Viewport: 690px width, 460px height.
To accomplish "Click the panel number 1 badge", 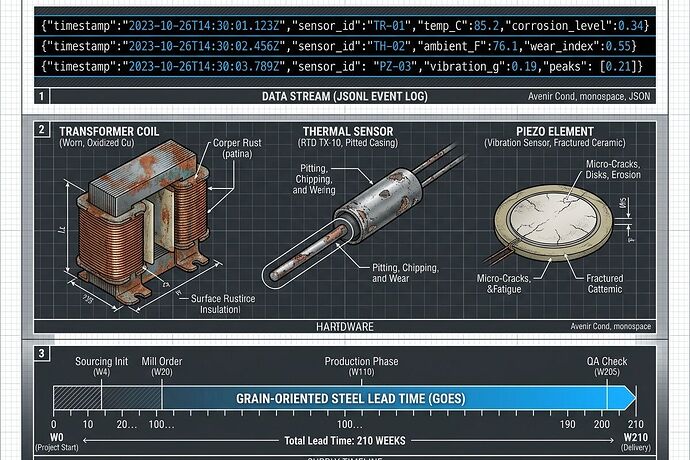I will tap(41, 97).
